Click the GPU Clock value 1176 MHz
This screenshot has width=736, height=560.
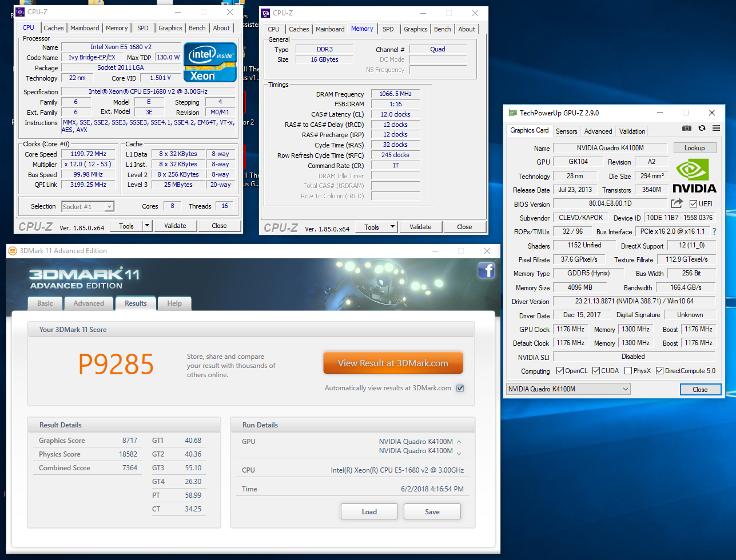point(570,329)
